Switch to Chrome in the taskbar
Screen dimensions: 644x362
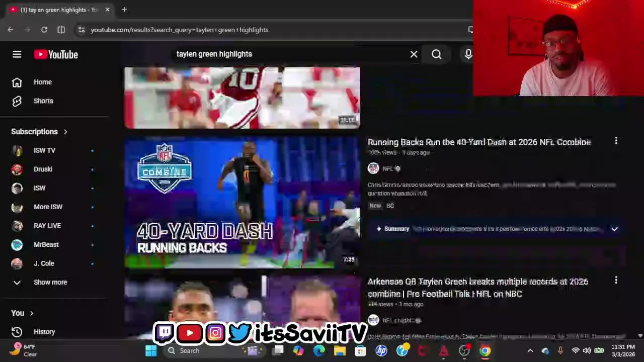[485, 350]
